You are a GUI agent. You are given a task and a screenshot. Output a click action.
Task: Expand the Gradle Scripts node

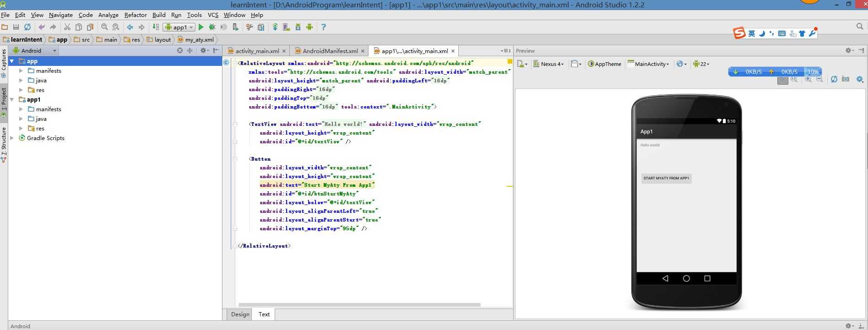[12, 138]
